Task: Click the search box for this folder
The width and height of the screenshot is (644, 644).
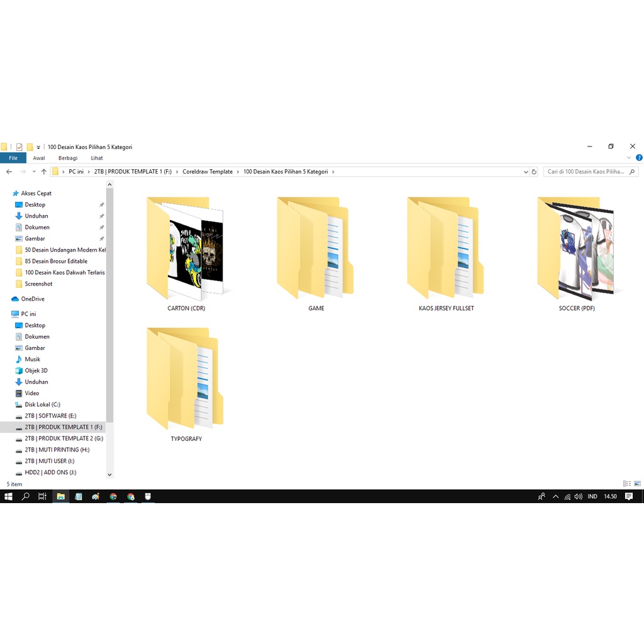Action: coord(585,172)
